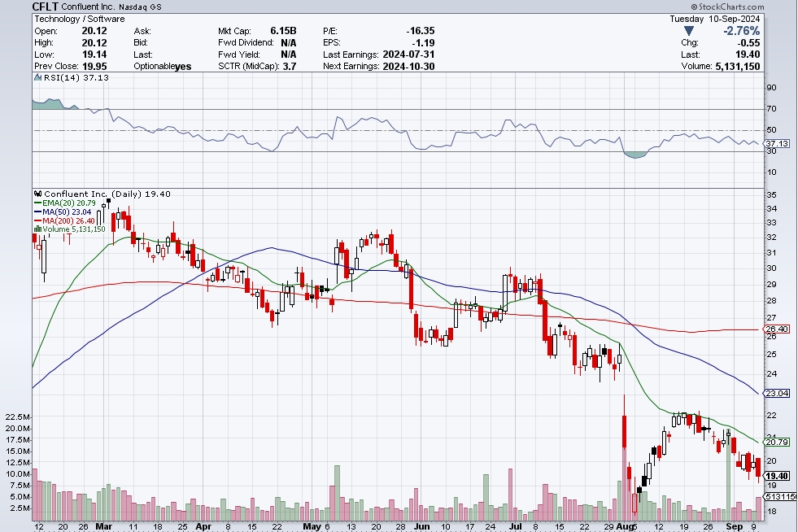The image size is (798, 532).
Task: Click the RSI(14) panel chart icon
Action: click(37, 77)
